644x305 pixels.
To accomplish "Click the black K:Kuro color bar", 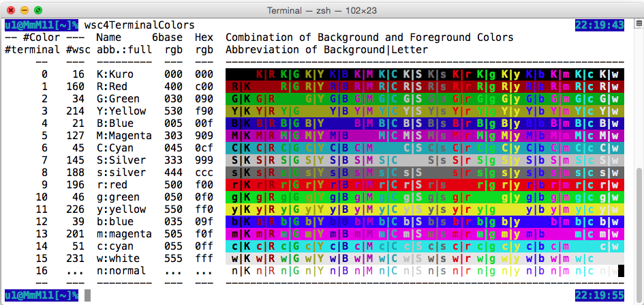I will tap(424, 74).
